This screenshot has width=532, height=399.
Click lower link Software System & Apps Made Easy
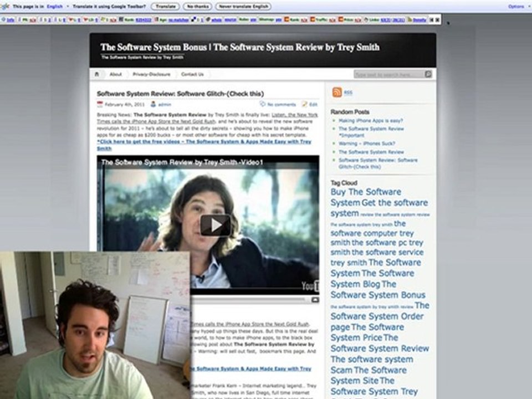coord(251,369)
